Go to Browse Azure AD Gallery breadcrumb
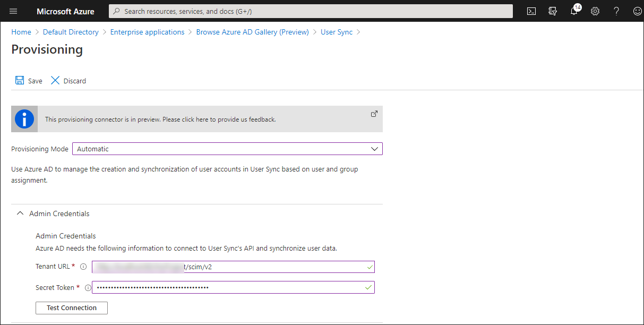The width and height of the screenshot is (644, 325). coord(253,32)
